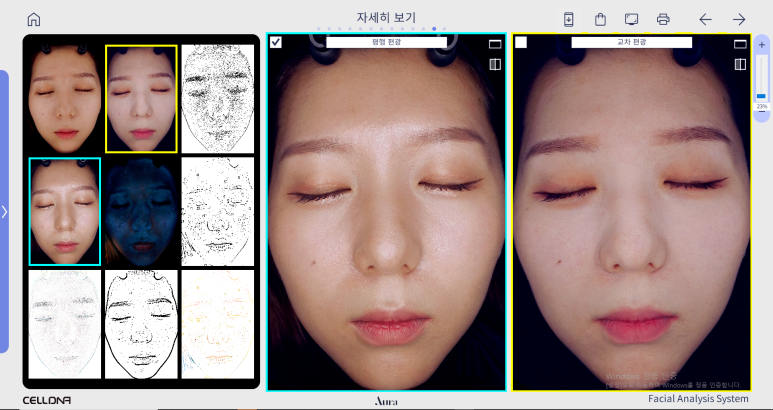
Task: Click fullscreen icon on the 평행 편광 panel
Action: tap(494, 44)
